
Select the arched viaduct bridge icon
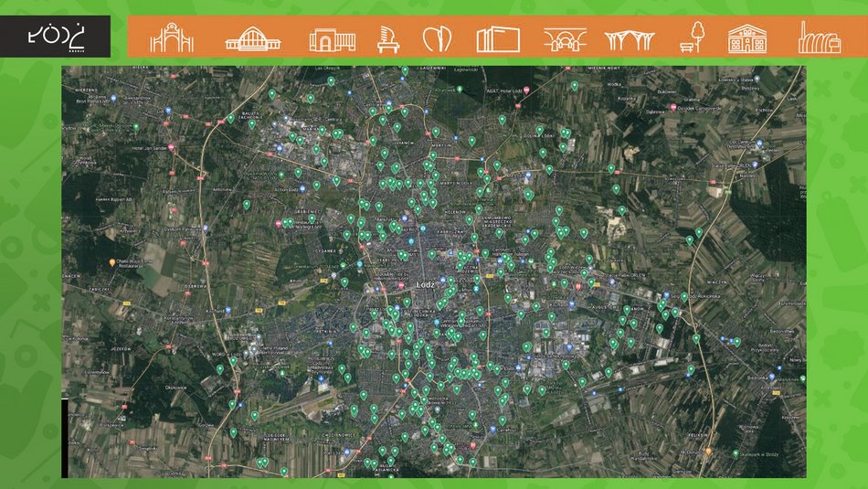(565, 38)
